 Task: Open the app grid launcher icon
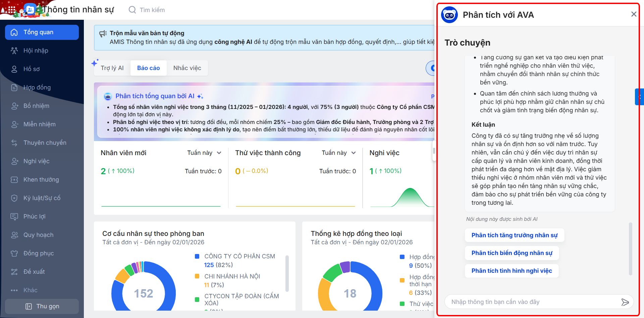[x=12, y=10]
